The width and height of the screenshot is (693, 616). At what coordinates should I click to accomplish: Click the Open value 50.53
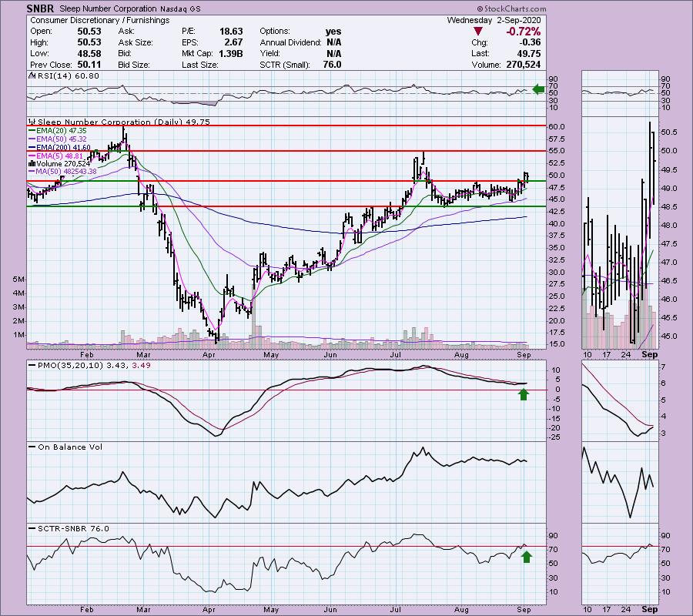[x=89, y=32]
